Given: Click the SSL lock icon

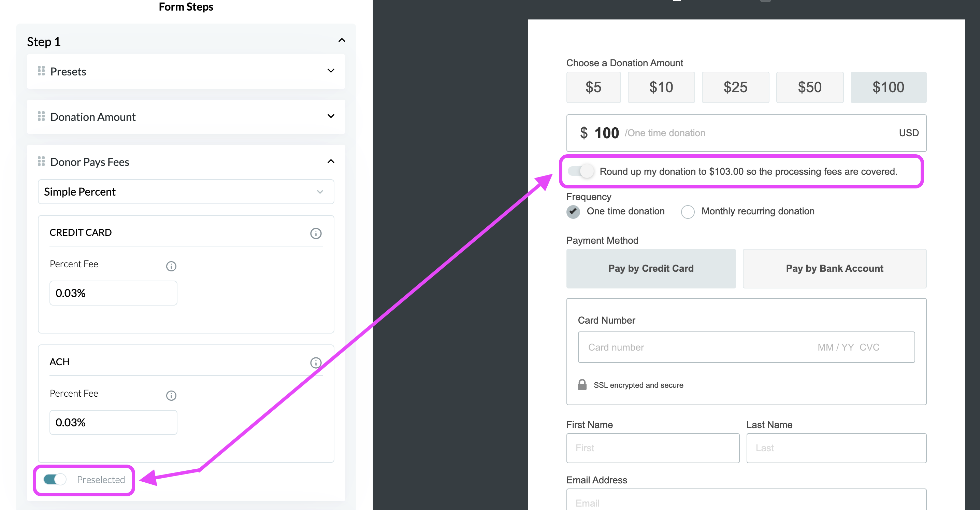Looking at the screenshot, I should (x=582, y=384).
